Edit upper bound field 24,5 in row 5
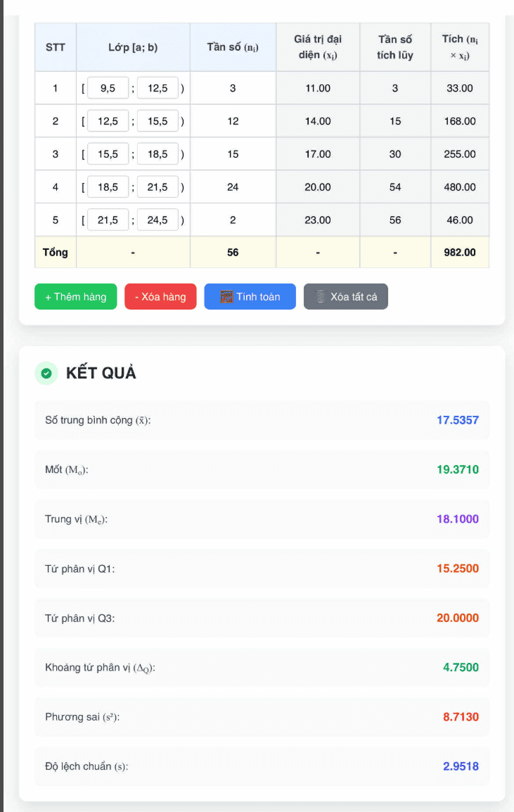This screenshot has width=514, height=812. pyautogui.click(x=158, y=220)
